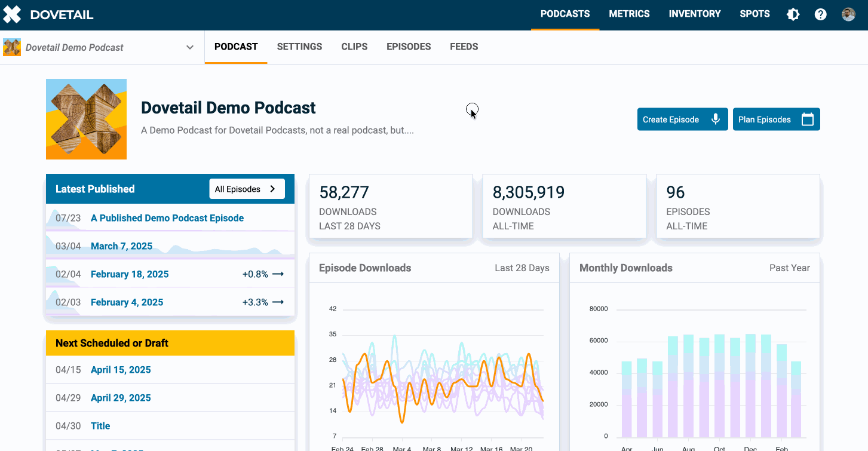
Task: Select the Episodes tab
Action: point(409,47)
